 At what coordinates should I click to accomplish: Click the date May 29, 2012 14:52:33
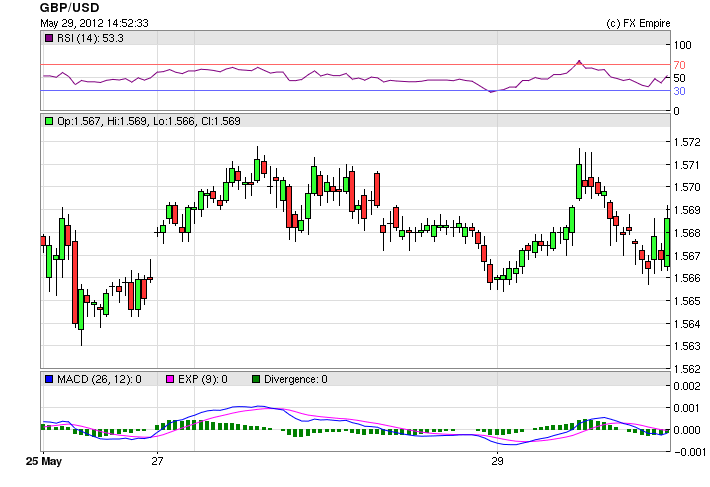(94, 23)
